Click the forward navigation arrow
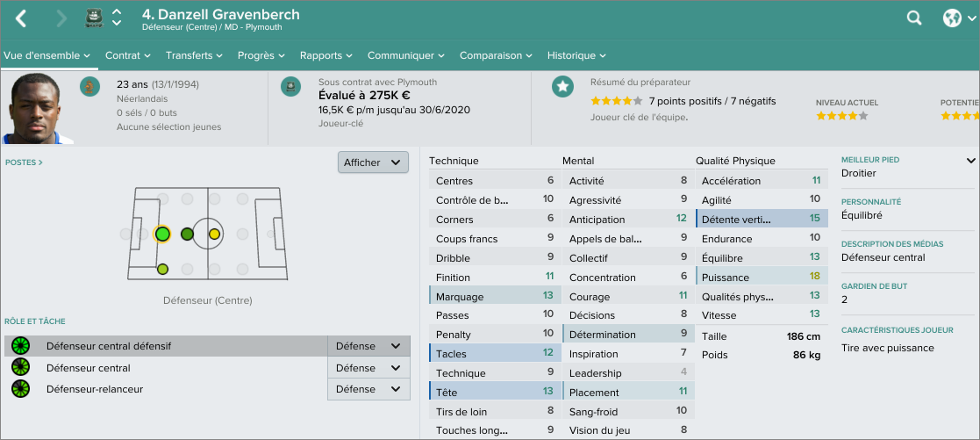 pyautogui.click(x=61, y=18)
